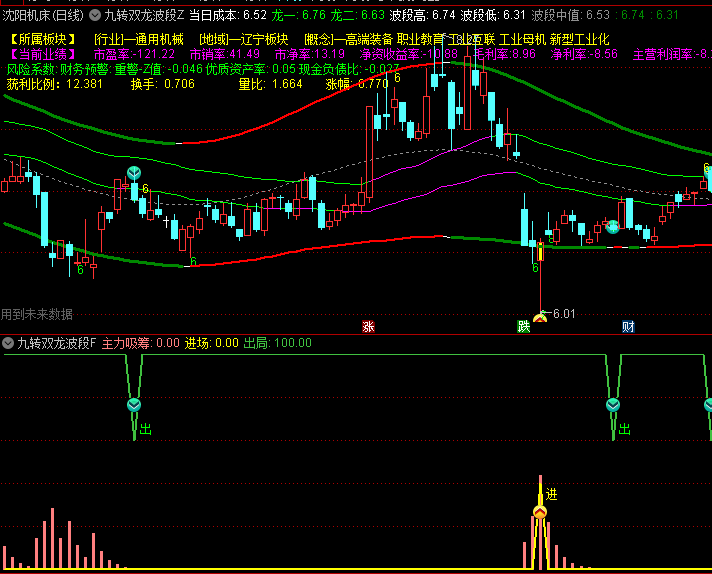The width and height of the screenshot is (712, 574).
Task: Click the 工业母机 concept text
Action: pos(522,40)
